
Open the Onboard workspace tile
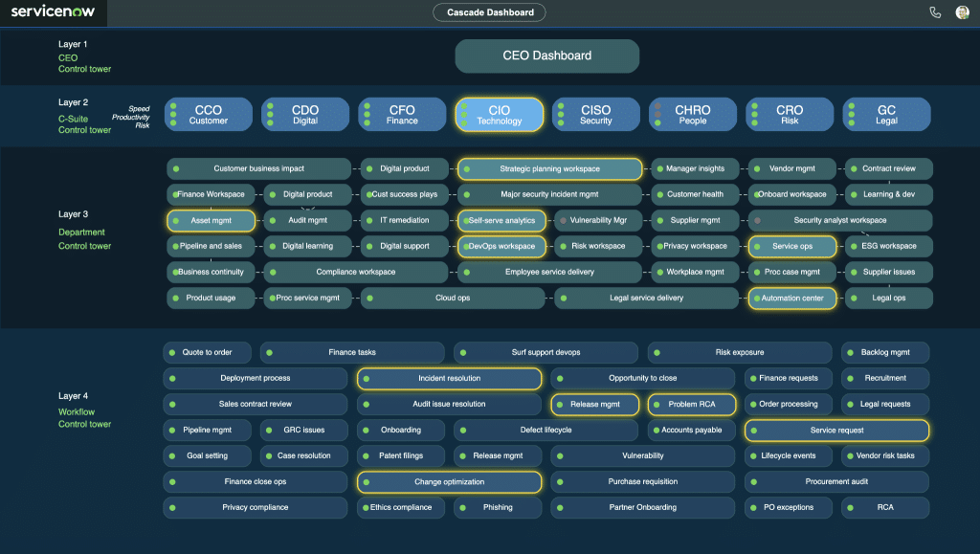pos(791,194)
